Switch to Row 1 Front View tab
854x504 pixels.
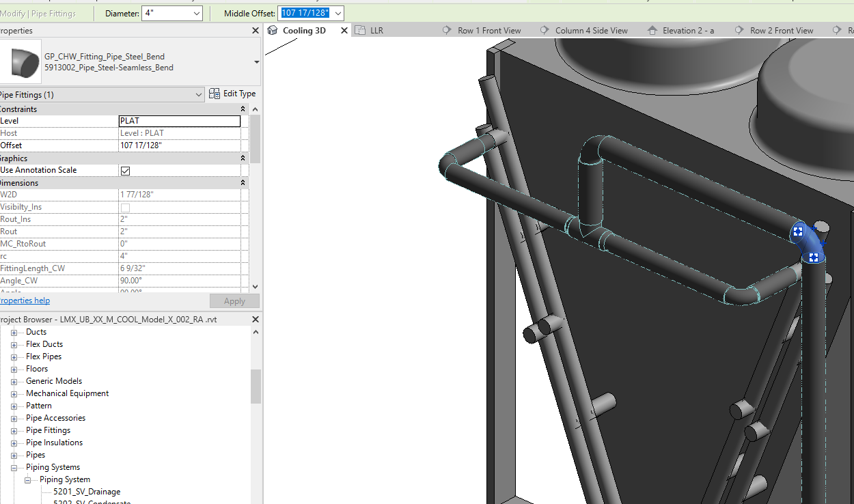(489, 31)
